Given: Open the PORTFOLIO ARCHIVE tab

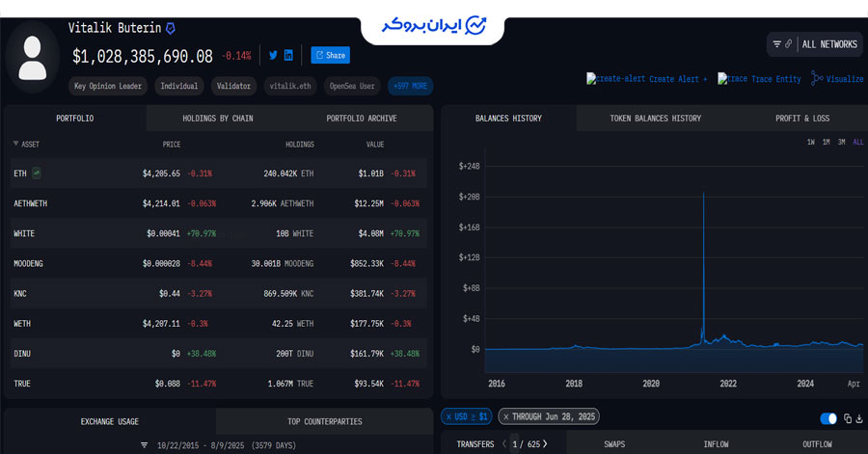Looking at the screenshot, I should pyautogui.click(x=362, y=119).
